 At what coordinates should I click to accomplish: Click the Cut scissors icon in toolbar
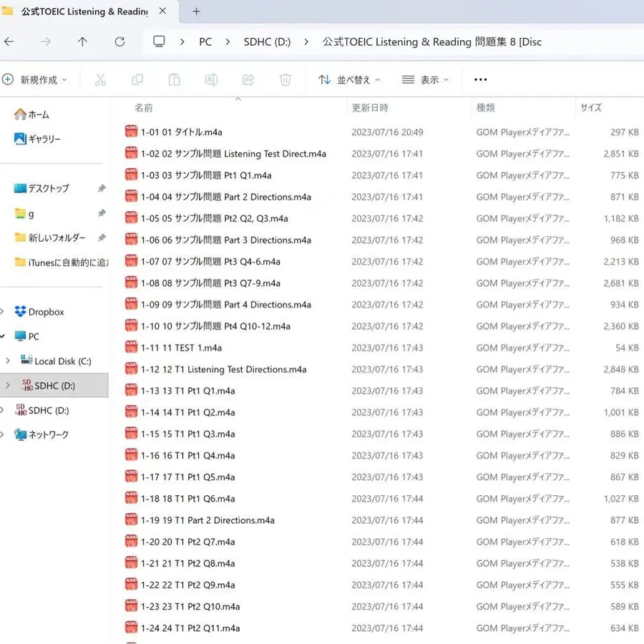[x=100, y=80]
